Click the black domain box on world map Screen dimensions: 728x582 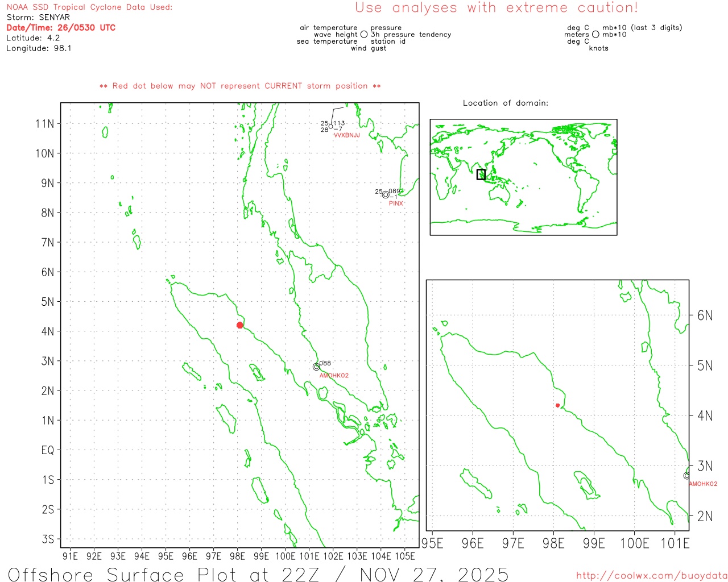click(x=481, y=174)
